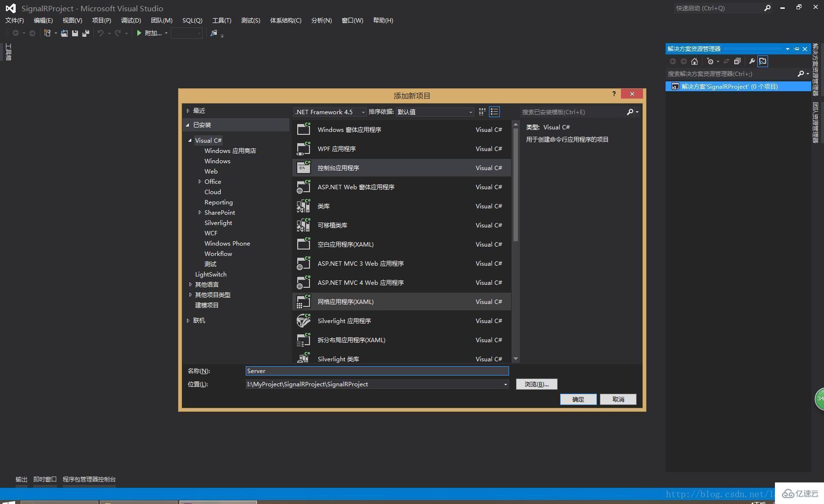The width and height of the screenshot is (824, 504).
Task: Click Collapse All icon in Solution Explorer
Action: [x=737, y=61]
